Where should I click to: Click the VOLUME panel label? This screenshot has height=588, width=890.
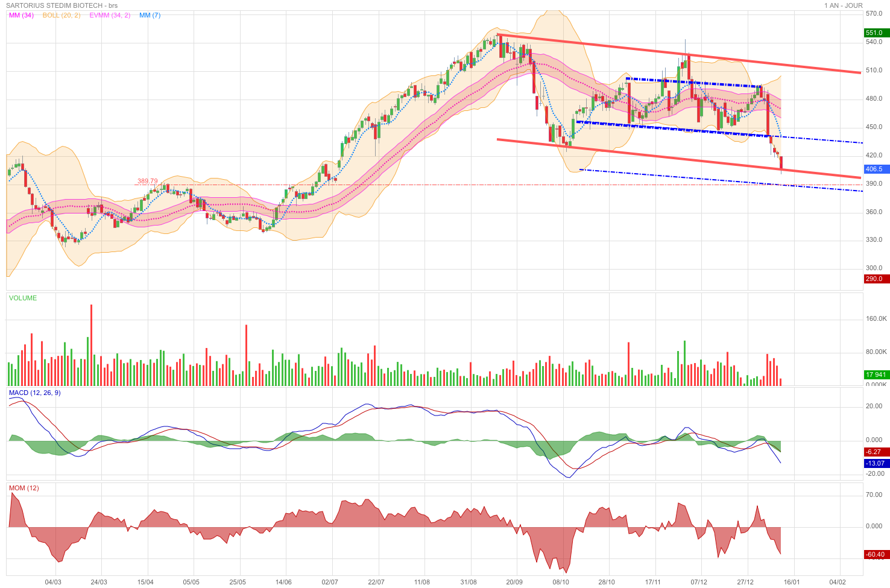(x=23, y=298)
